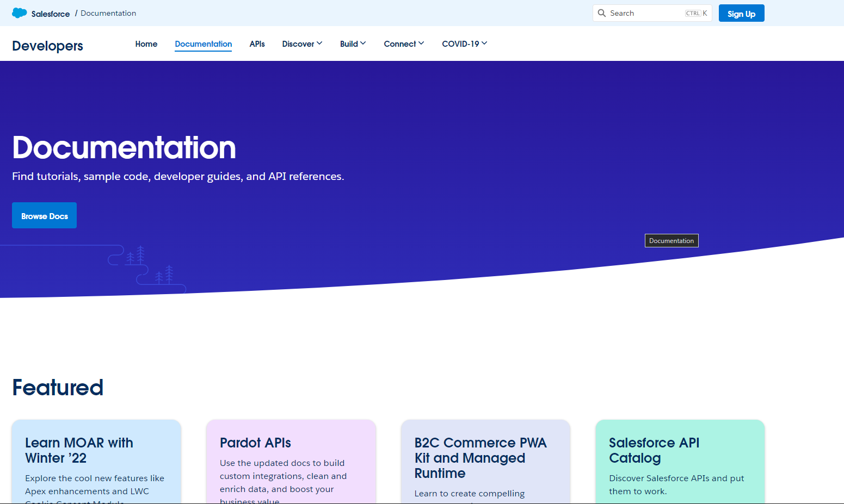Screen dimensions: 844x504
Task: Open Learn MOAR with Winter '22 card
Action: [x=96, y=462]
